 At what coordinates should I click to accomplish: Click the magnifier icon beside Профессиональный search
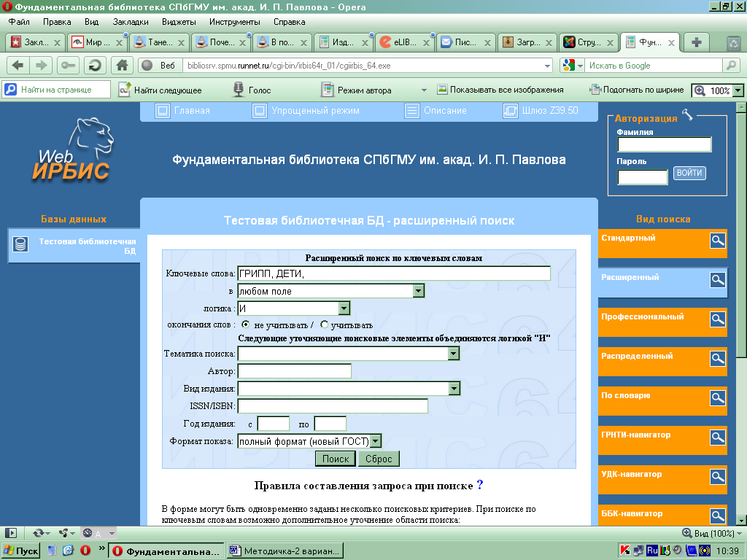pos(718,319)
